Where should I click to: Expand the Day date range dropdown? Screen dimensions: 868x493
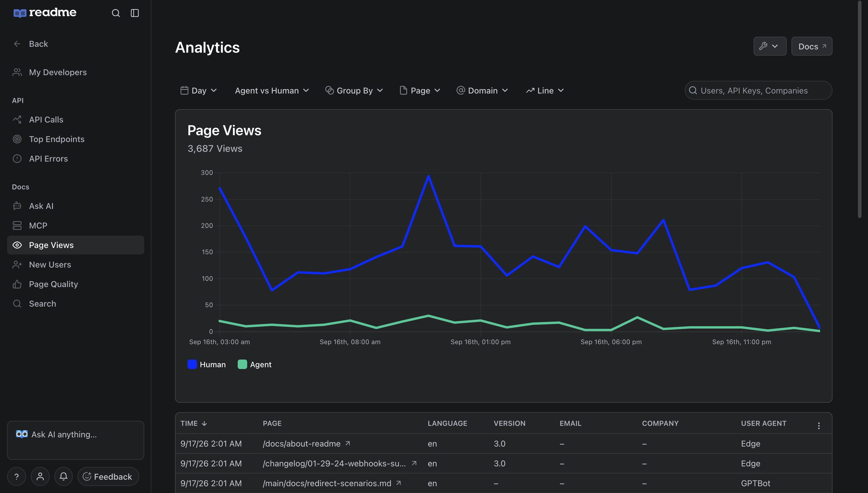[x=199, y=91]
